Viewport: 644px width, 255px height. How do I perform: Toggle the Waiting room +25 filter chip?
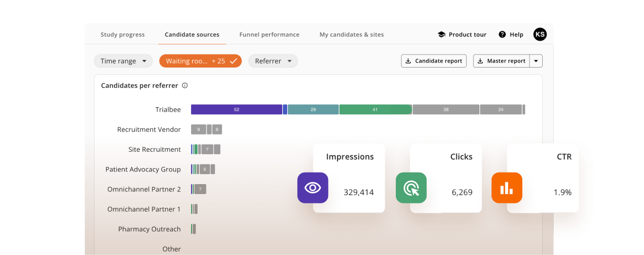(x=200, y=61)
